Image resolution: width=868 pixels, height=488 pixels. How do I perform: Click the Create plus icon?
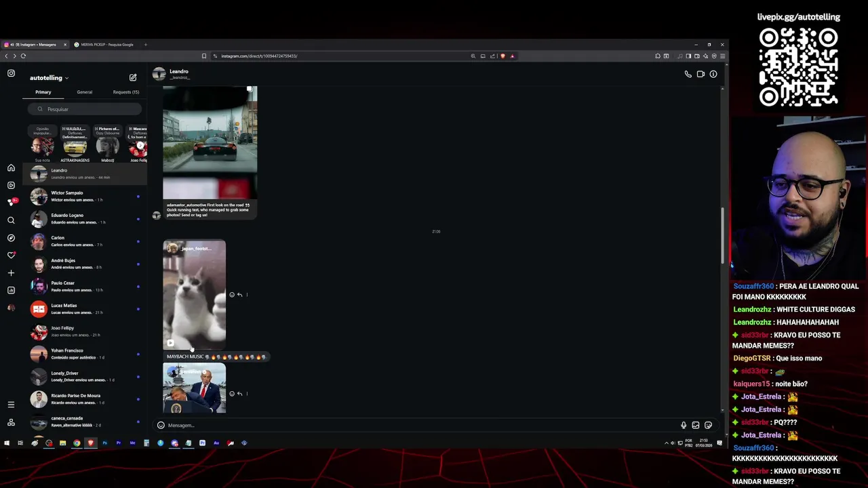tap(11, 273)
